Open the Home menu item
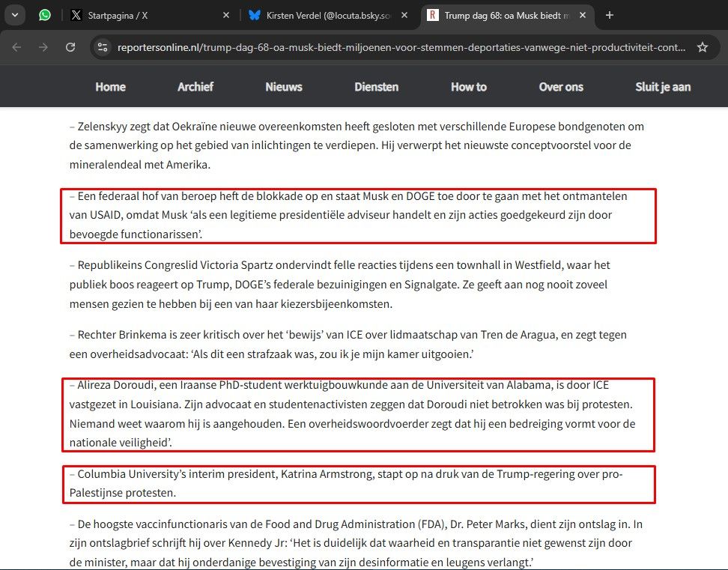Image resolution: width=728 pixels, height=570 pixels. click(111, 87)
